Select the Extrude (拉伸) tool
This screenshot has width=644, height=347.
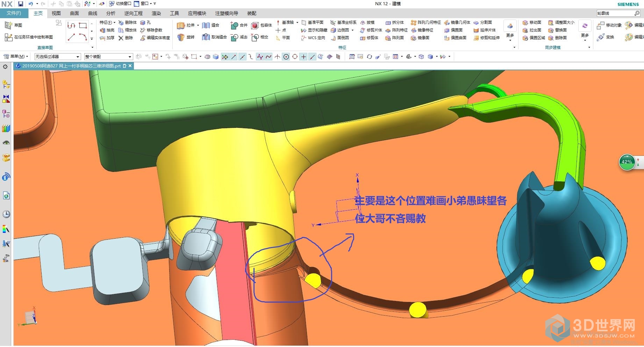point(186,25)
